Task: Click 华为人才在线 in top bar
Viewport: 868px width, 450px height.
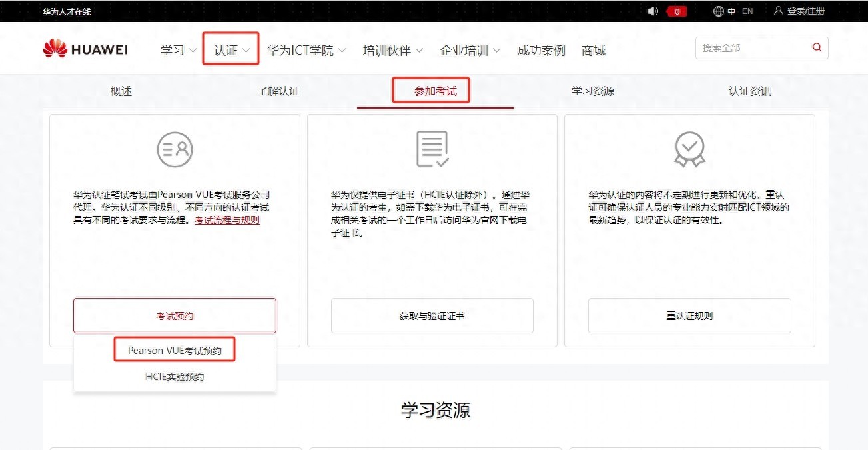Action: (x=67, y=11)
